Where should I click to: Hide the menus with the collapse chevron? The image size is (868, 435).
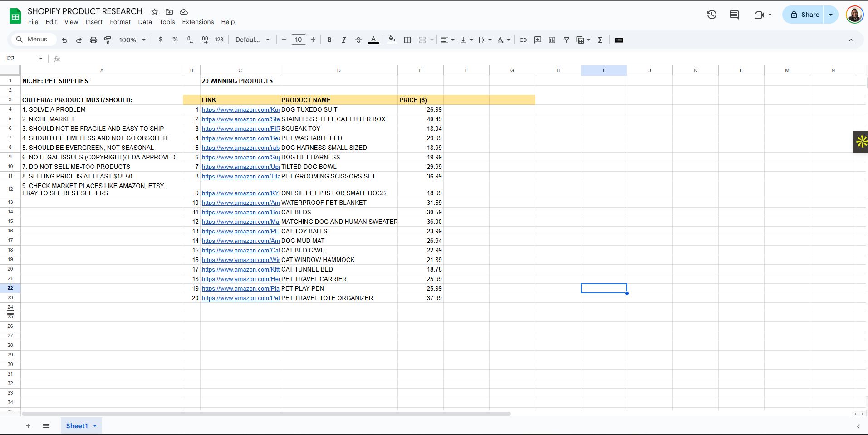coord(851,40)
